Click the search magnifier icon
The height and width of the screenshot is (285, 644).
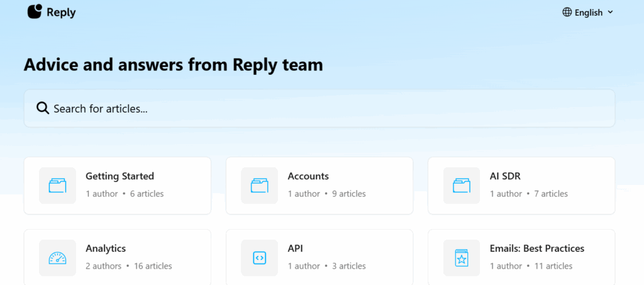click(43, 108)
